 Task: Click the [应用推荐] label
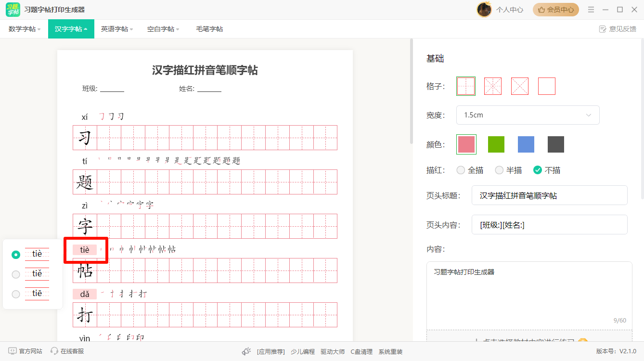(x=271, y=351)
